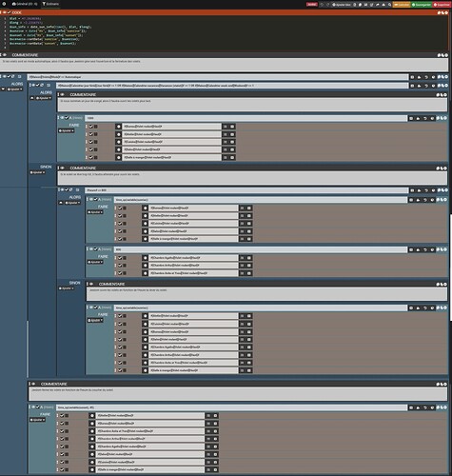Toggle the check icon on the CODE block

point(9,12)
